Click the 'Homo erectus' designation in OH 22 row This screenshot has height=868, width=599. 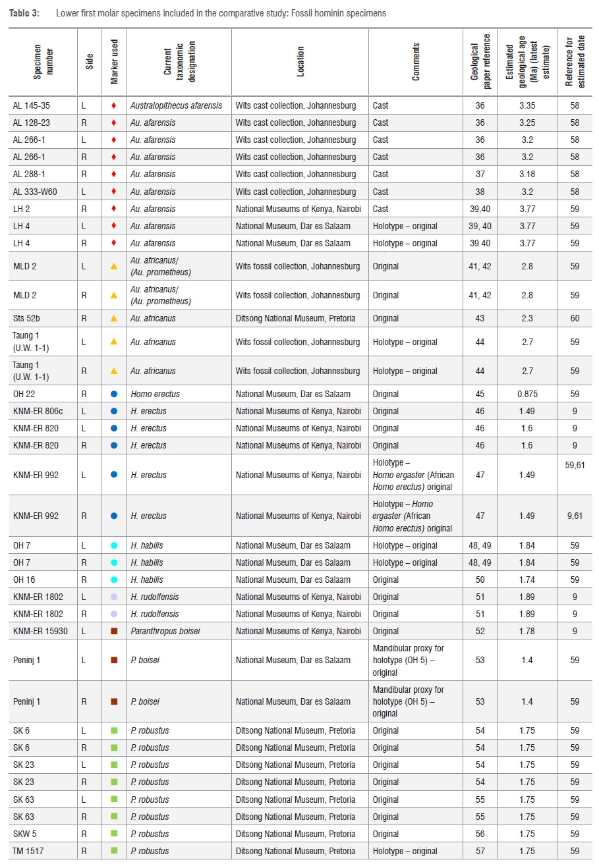click(155, 394)
